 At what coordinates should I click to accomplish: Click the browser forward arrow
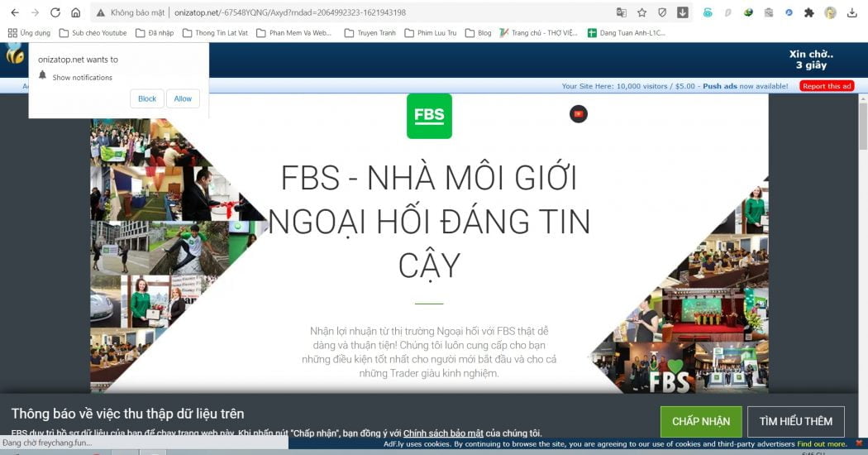tap(35, 12)
